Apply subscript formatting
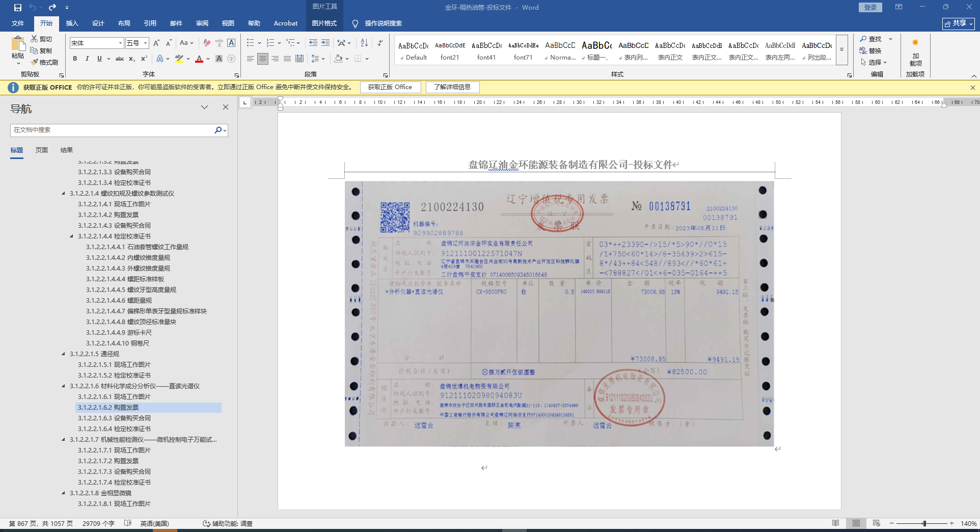The height and width of the screenshot is (532, 980). pos(132,59)
